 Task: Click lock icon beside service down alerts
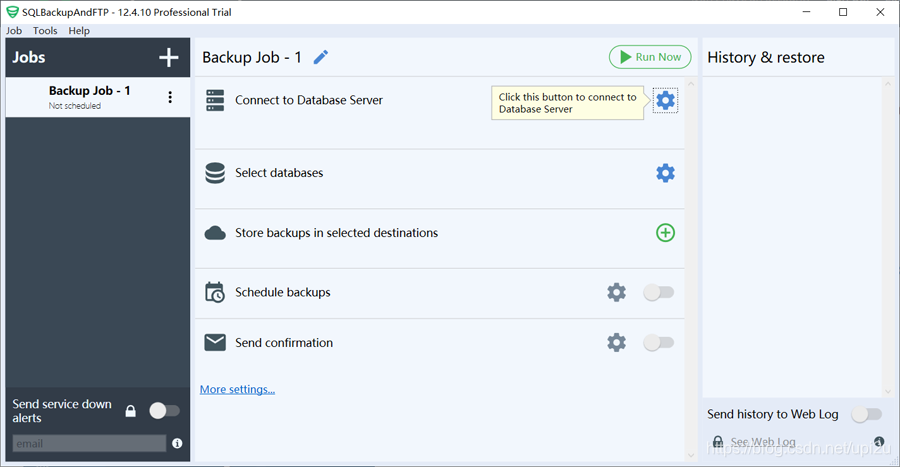click(x=131, y=411)
